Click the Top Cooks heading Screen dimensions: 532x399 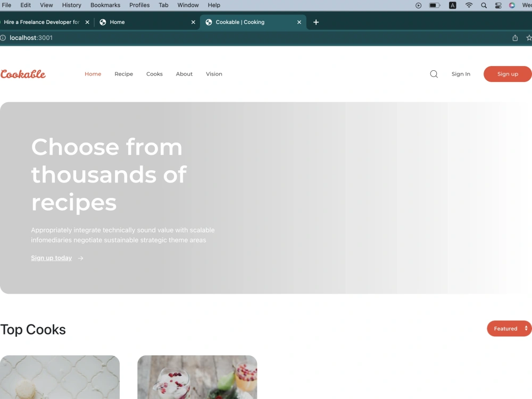(33, 330)
